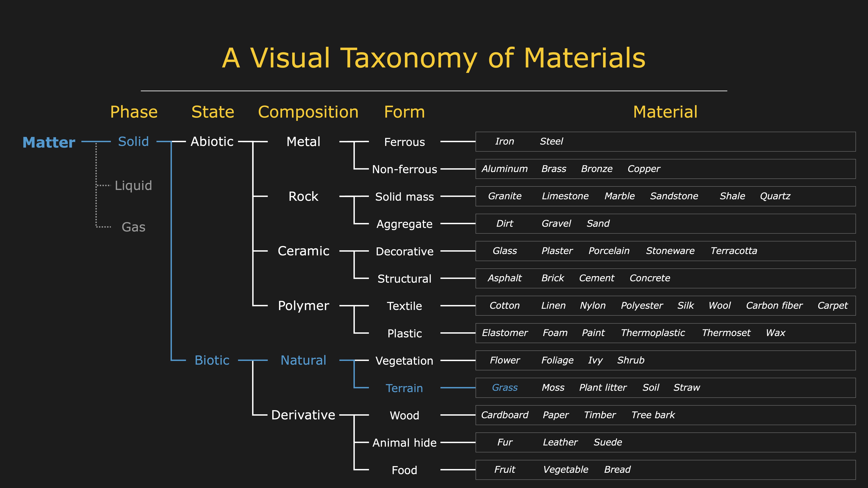Click the Composition column header
The height and width of the screenshot is (488, 868).
pyautogui.click(x=308, y=112)
